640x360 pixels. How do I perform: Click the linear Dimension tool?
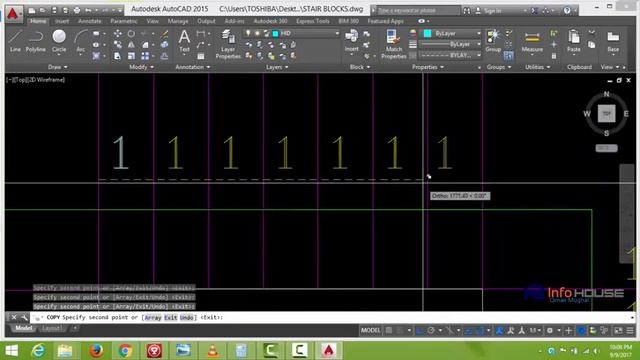click(200, 33)
